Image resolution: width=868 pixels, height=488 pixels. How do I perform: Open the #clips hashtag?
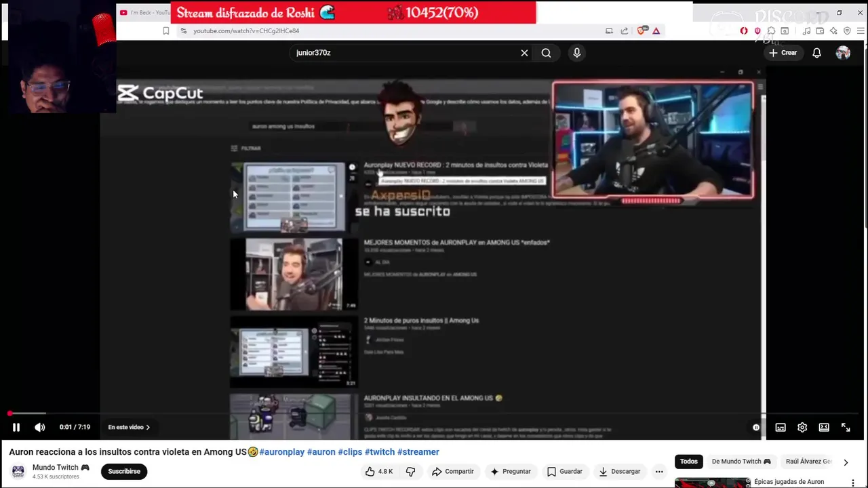(x=350, y=452)
